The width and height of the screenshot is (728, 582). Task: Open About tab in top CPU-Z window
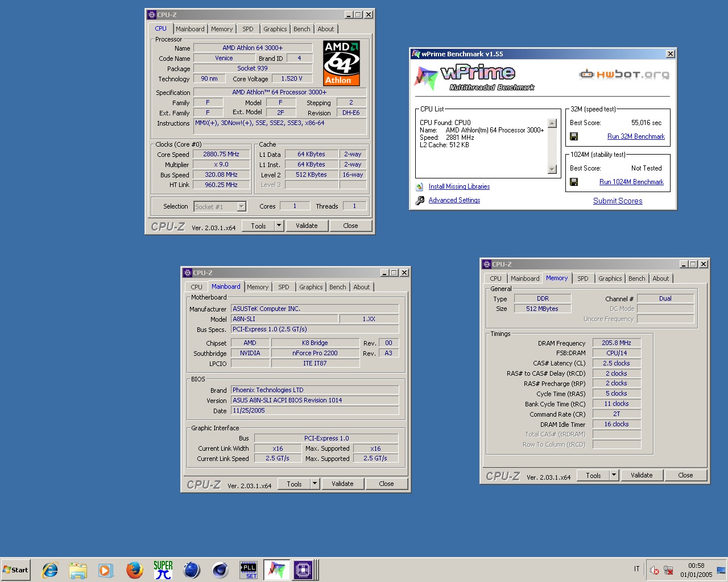[x=326, y=29]
